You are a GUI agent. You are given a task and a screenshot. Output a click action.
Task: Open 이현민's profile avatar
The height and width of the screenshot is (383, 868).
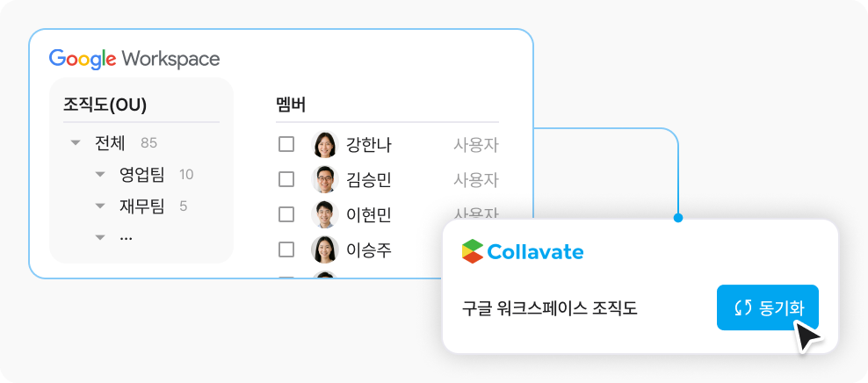tap(325, 214)
